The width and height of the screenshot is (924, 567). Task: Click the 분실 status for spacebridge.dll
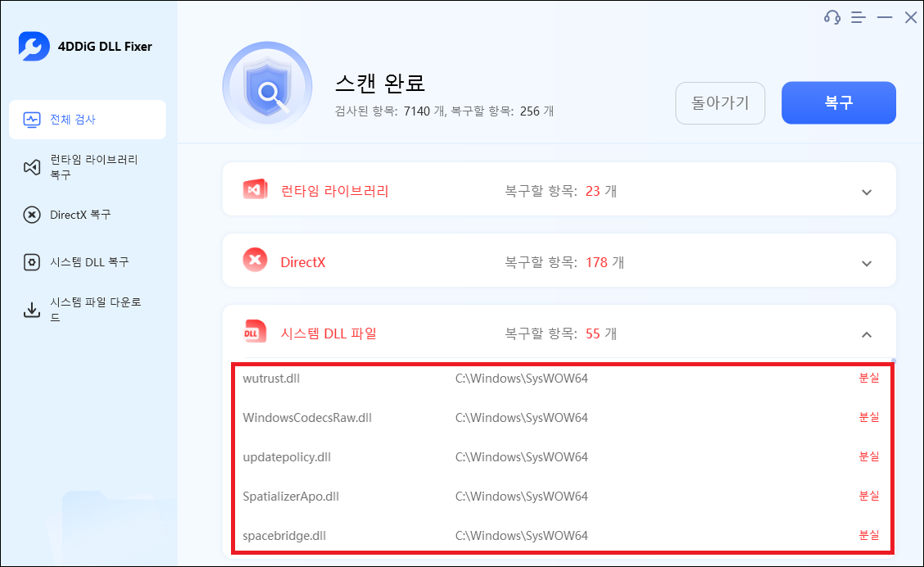(x=868, y=535)
